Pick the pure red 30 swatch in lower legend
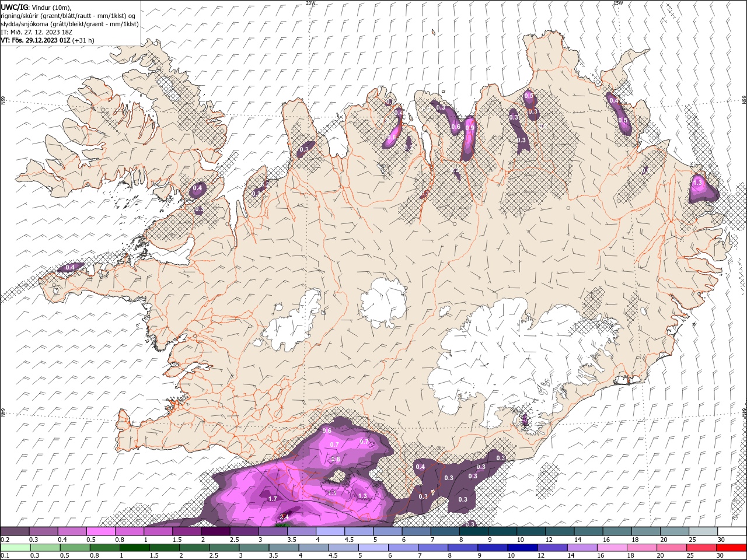Viewport: 747px width, 560px height. (731, 548)
